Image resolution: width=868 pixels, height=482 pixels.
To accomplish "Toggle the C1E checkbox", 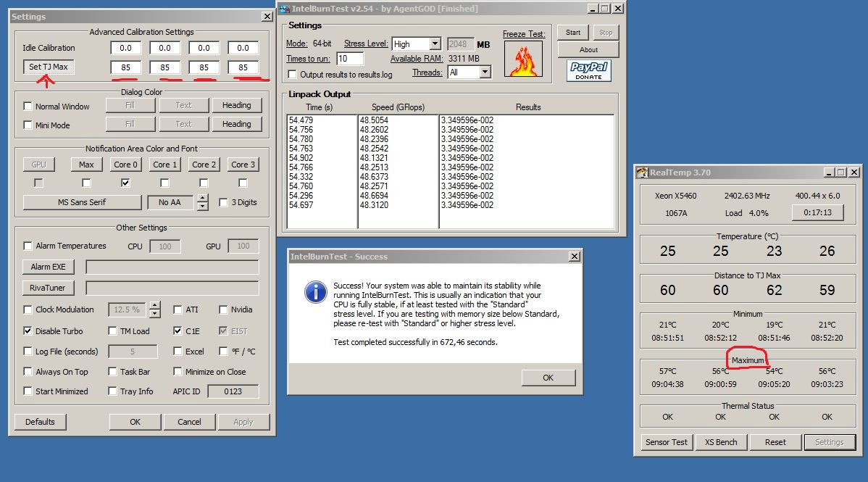I will tap(178, 331).
